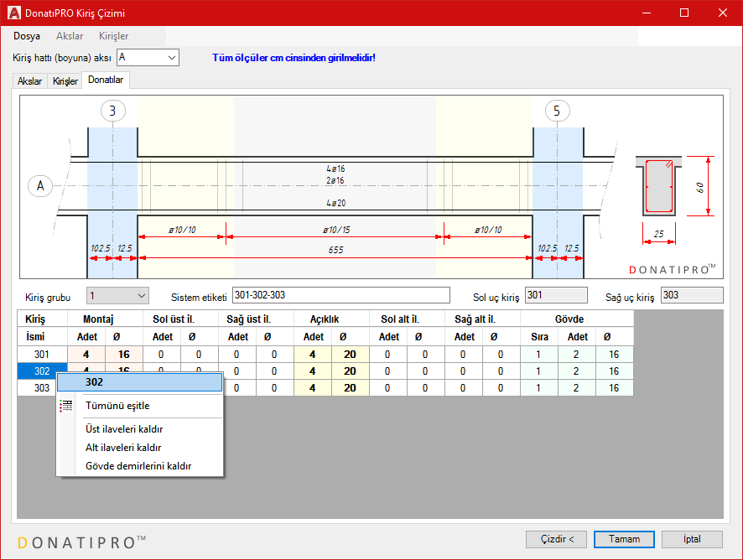
Task: Click the equalize icon beside Tümünü eşitle
Action: coord(66,406)
